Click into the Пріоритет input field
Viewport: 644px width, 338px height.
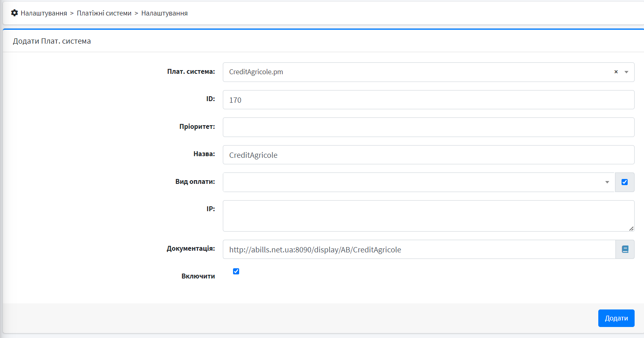429,127
